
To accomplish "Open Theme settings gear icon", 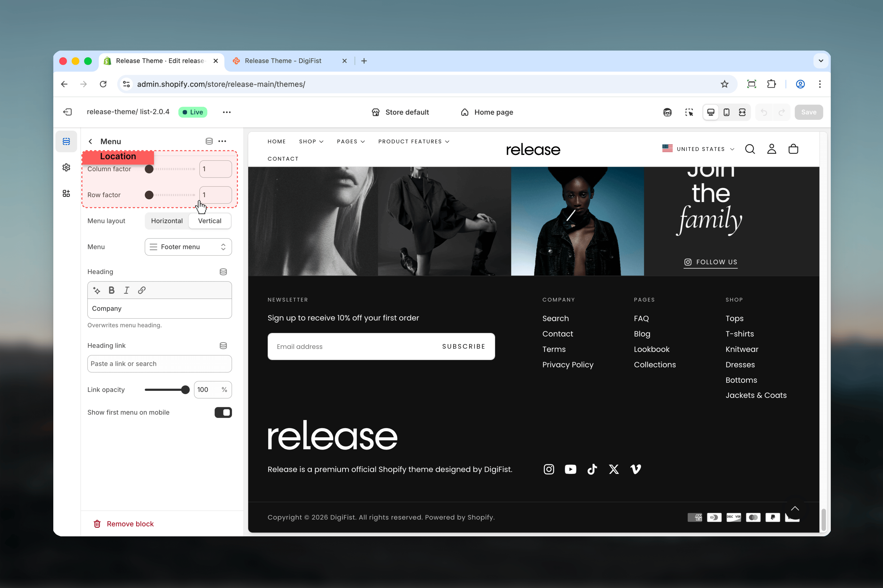I will (x=66, y=167).
